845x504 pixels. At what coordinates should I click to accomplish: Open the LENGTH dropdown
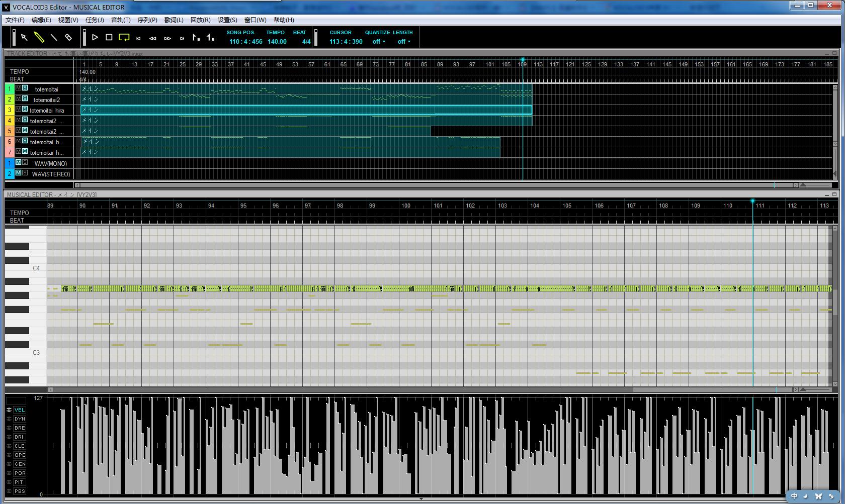click(x=404, y=42)
